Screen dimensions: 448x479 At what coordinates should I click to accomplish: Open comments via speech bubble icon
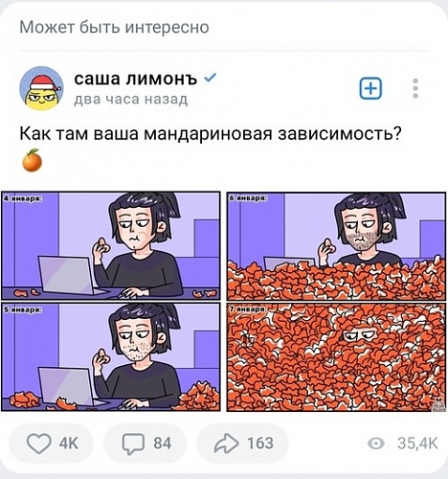tap(133, 444)
